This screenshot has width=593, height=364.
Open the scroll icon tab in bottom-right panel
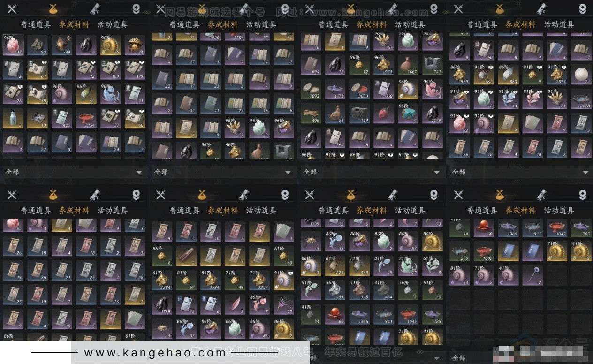tap(541, 195)
